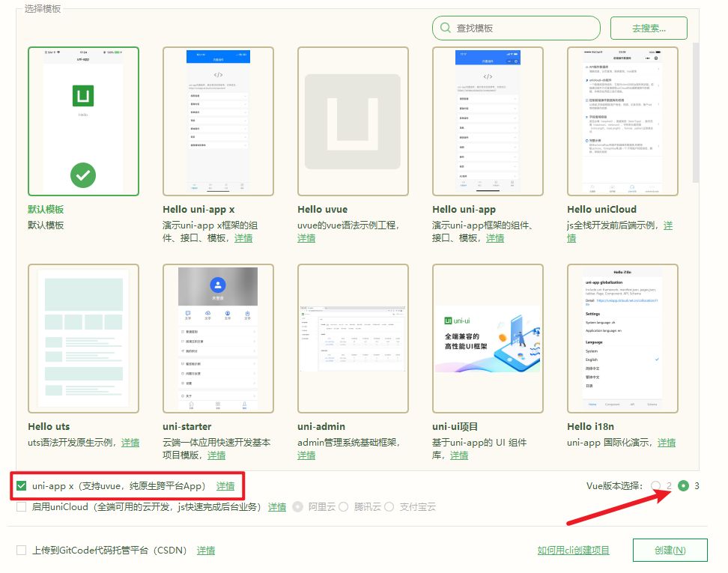Select the uni-starter template thumbnail
Screen dimensions: 728x573
218,339
